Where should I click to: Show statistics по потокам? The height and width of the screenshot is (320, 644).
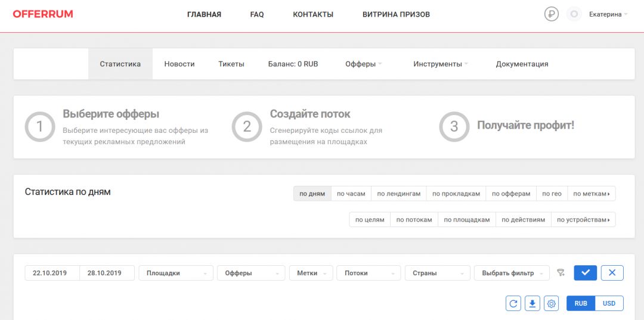(x=414, y=219)
